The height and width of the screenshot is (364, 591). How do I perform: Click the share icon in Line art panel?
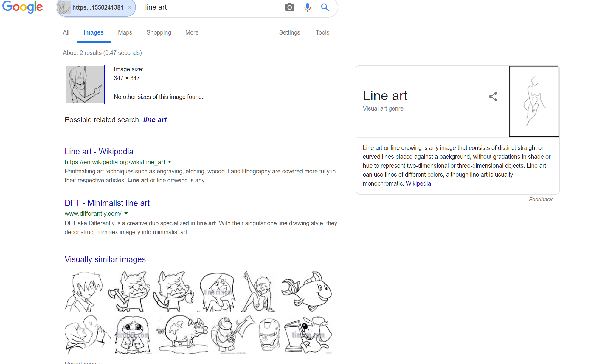coord(493,97)
